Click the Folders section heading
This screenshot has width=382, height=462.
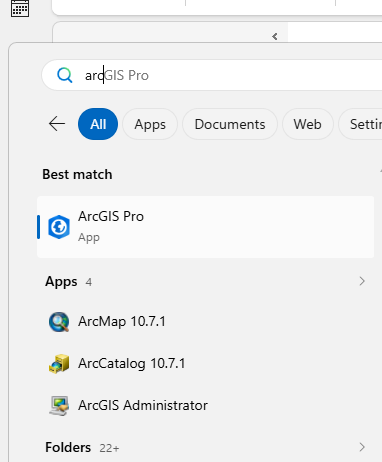click(68, 447)
